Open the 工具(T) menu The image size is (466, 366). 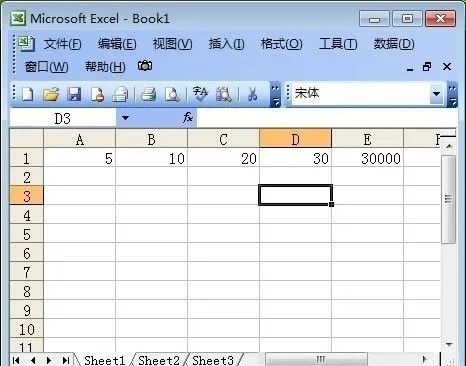pos(338,44)
